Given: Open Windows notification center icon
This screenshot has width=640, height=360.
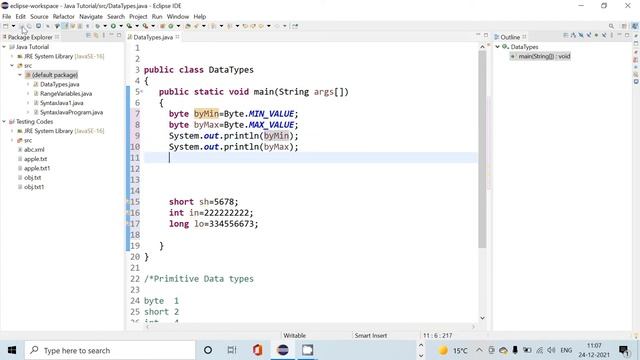Looking at the screenshot, I should click(x=624, y=350).
